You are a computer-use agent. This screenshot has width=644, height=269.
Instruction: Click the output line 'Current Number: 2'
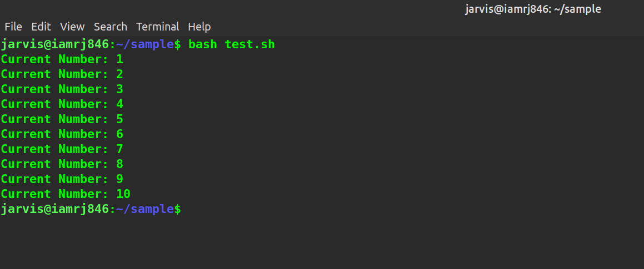[62, 74]
